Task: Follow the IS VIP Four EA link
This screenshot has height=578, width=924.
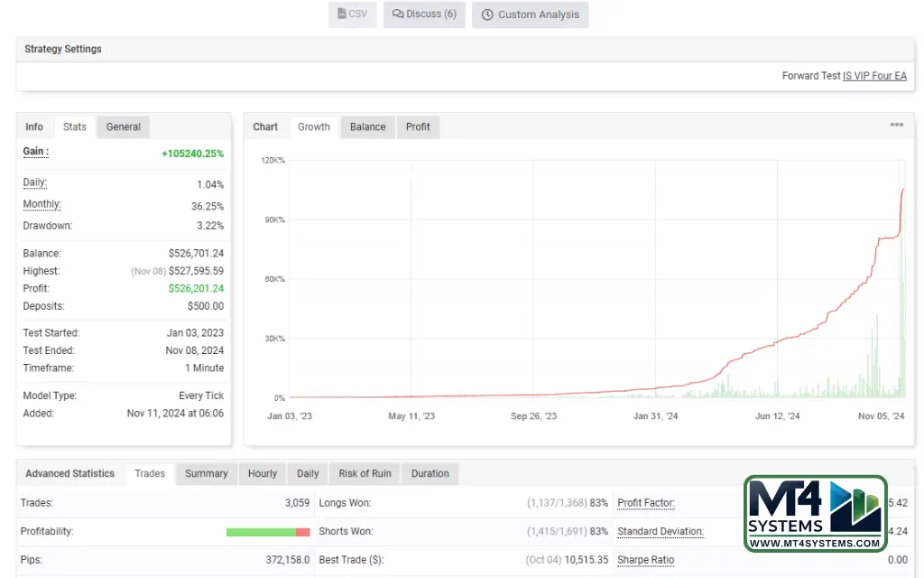Action: [x=874, y=76]
